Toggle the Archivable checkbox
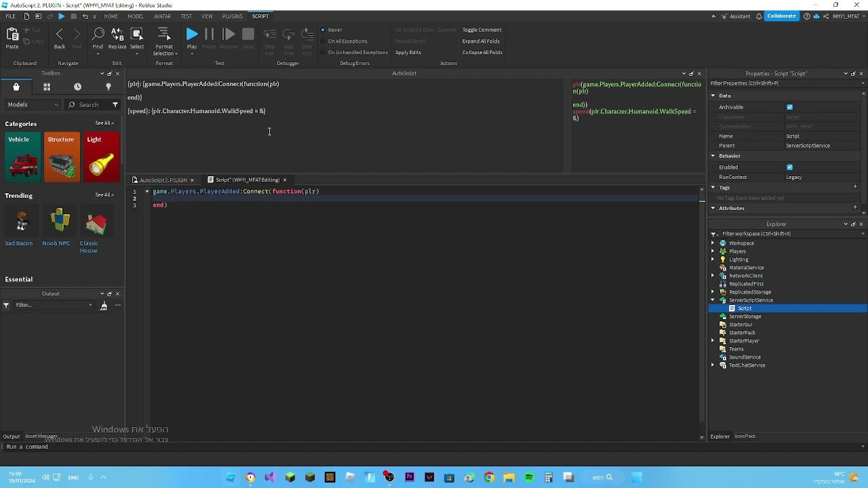The height and width of the screenshot is (488, 868). pos(789,107)
